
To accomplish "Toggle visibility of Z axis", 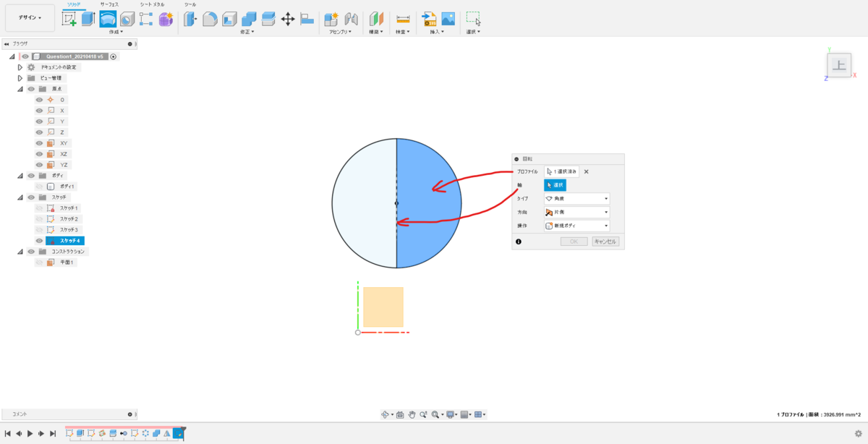I will [39, 132].
